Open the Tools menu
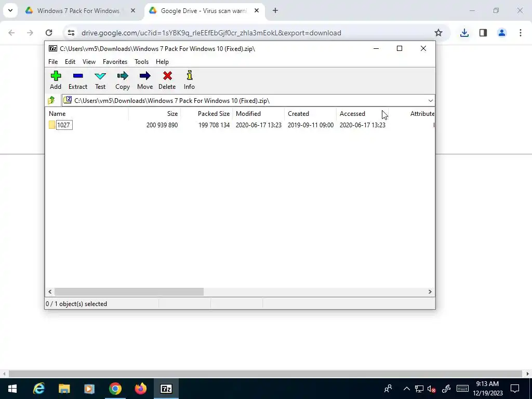532x399 pixels. (x=141, y=62)
